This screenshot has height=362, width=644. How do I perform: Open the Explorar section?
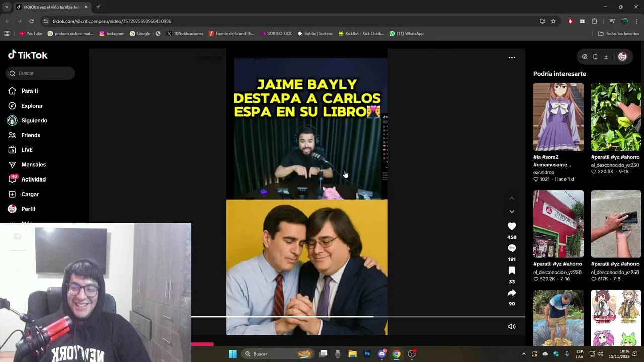(x=25, y=106)
